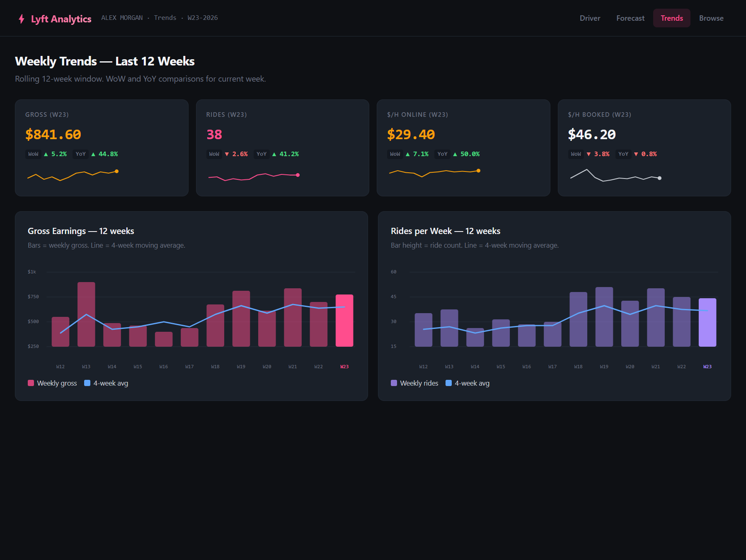Click the highlighted W23 gross earnings bar
This screenshot has width=746, height=560.
tap(344, 321)
